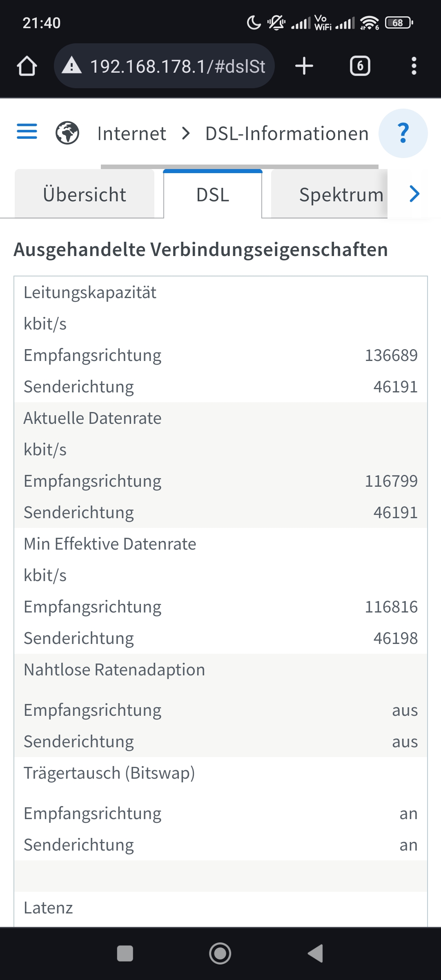Open the tab switcher showing 6 tabs
This screenshot has height=980, width=441.
360,66
